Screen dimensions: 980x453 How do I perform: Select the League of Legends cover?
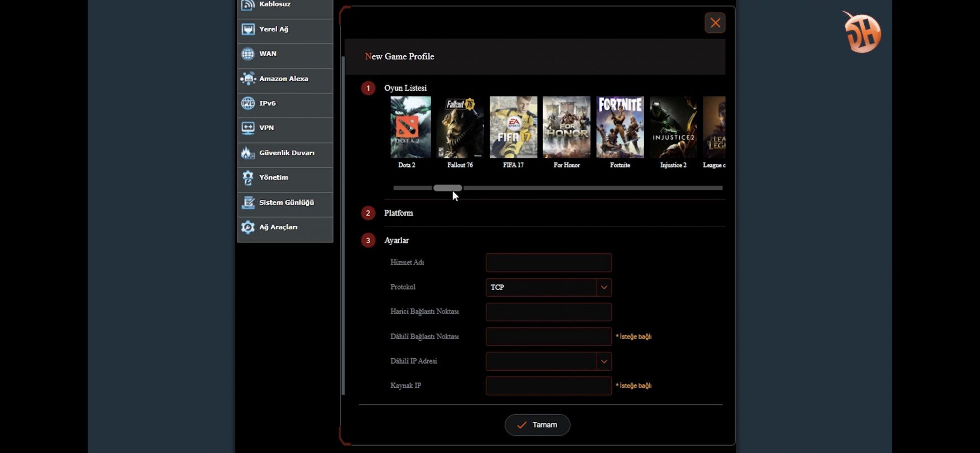(x=714, y=127)
